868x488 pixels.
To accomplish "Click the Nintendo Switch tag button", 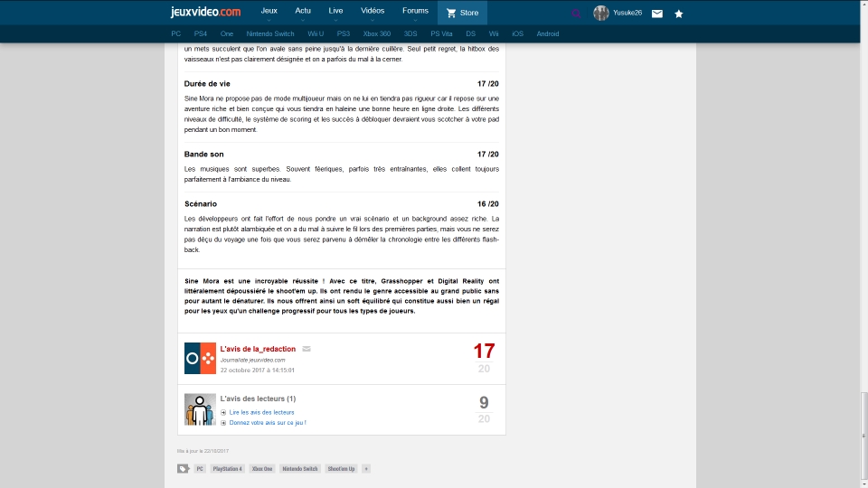I will coord(300,469).
